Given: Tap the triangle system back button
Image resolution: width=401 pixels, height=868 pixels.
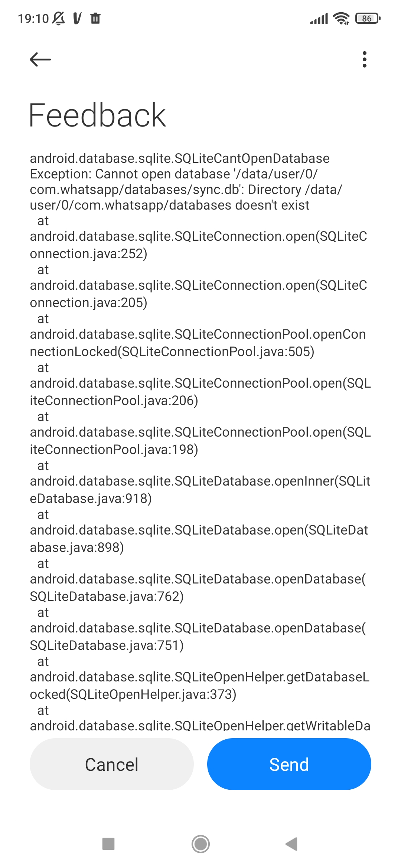Looking at the screenshot, I should (x=292, y=844).
